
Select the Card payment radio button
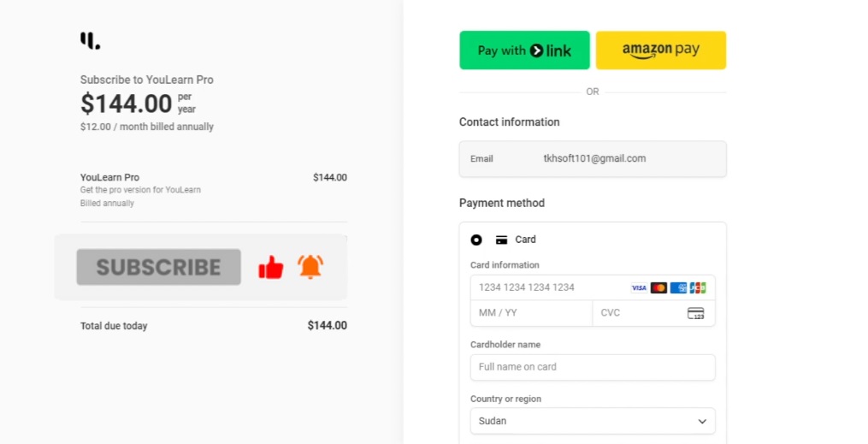click(x=476, y=240)
